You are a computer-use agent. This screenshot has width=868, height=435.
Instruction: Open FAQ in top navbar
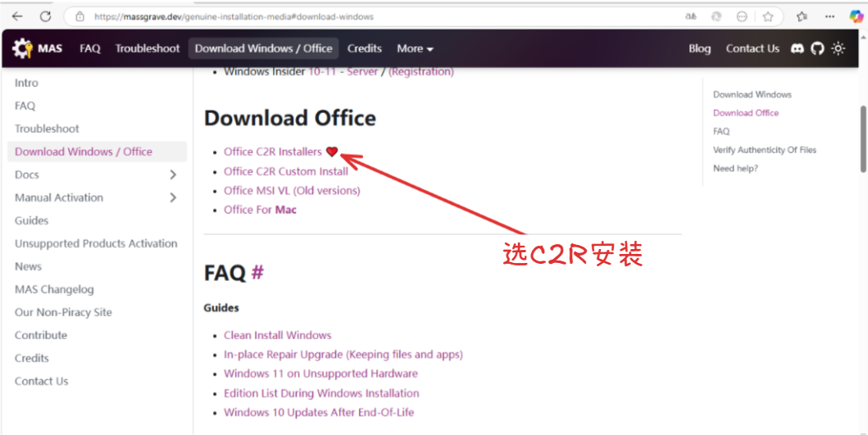[x=90, y=48]
